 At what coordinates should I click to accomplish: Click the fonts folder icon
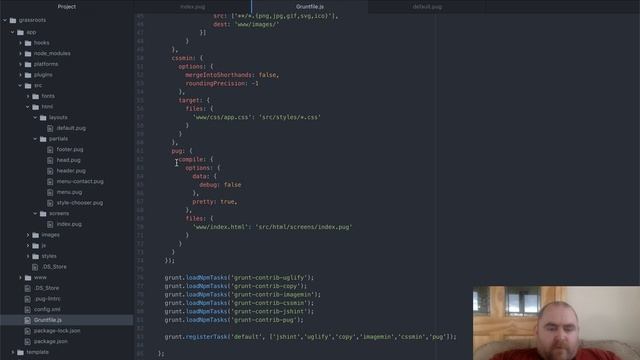[x=36, y=96]
